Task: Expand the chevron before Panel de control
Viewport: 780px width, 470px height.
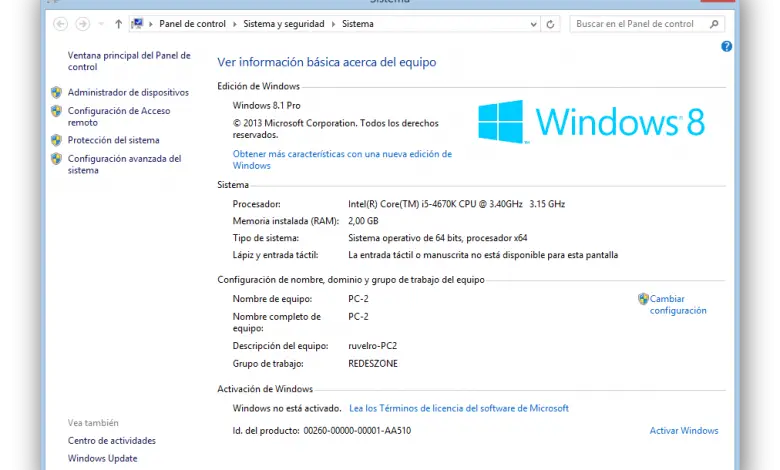Action: pyautogui.click(x=151, y=24)
